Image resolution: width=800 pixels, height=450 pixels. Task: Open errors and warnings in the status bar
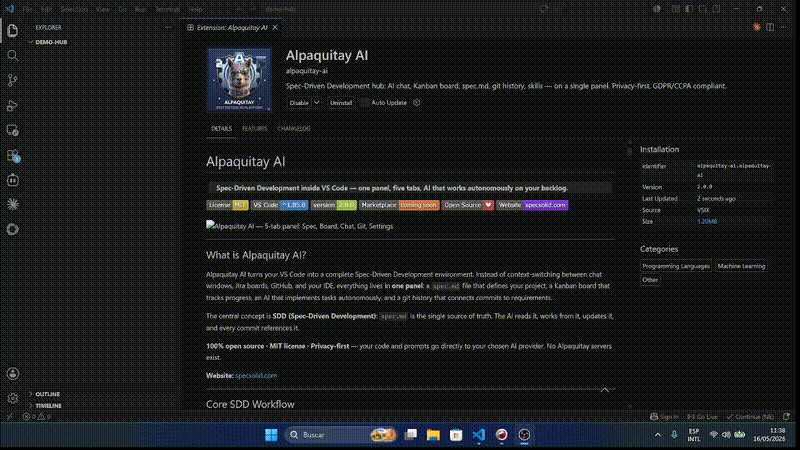pos(36,416)
